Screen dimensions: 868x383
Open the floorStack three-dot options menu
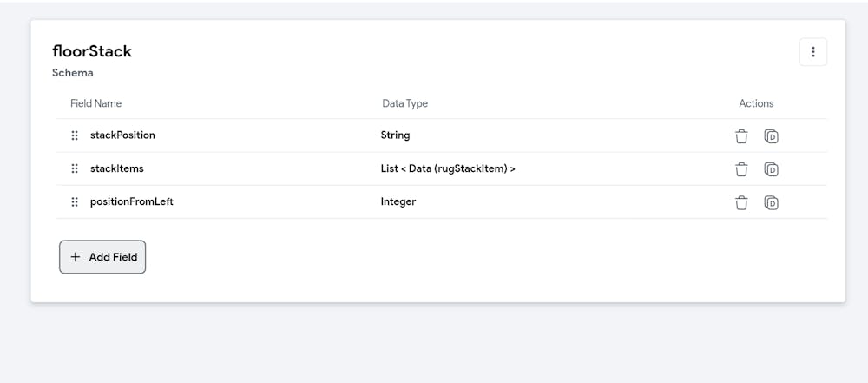(x=812, y=52)
